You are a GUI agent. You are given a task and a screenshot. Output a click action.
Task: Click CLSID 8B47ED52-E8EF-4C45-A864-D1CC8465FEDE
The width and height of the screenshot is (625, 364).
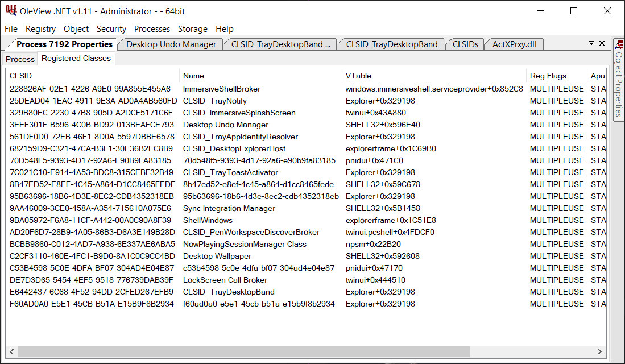(x=93, y=185)
